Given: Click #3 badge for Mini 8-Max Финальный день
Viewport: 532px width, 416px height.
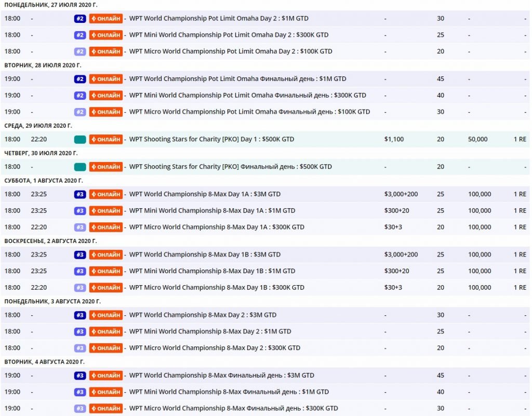Looking at the screenshot, I should (79, 392).
